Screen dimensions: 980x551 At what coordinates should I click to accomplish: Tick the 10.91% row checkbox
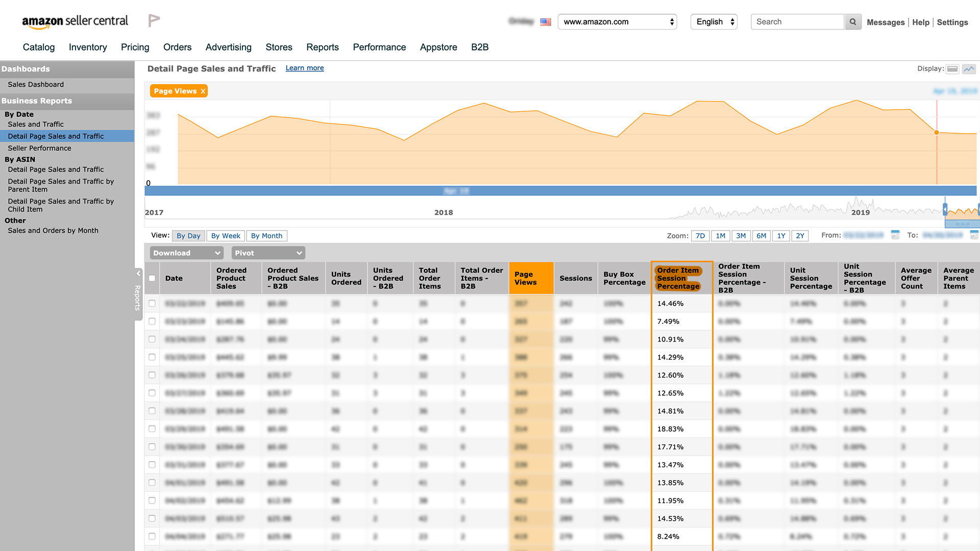(x=152, y=339)
